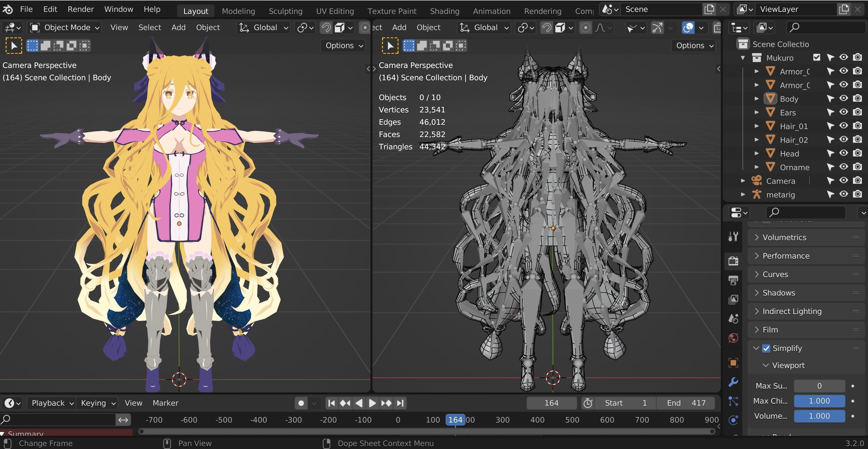868x449 pixels.
Task: Expand the metarig tree item
Action: 743,195
